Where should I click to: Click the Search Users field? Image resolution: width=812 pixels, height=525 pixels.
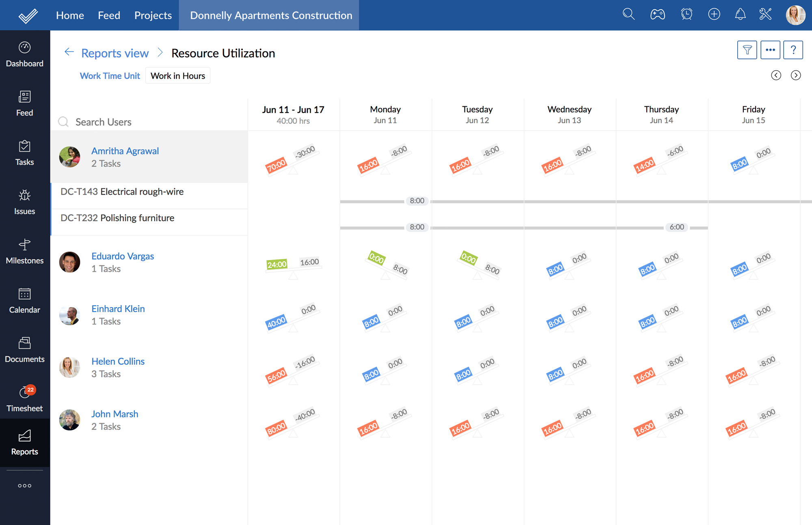point(103,122)
